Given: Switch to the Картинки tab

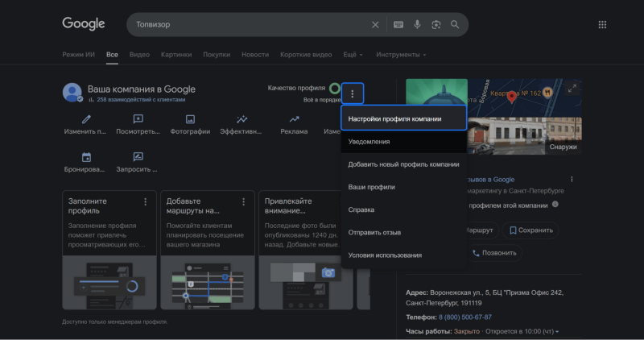Looking at the screenshot, I should [x=176, y=55].
